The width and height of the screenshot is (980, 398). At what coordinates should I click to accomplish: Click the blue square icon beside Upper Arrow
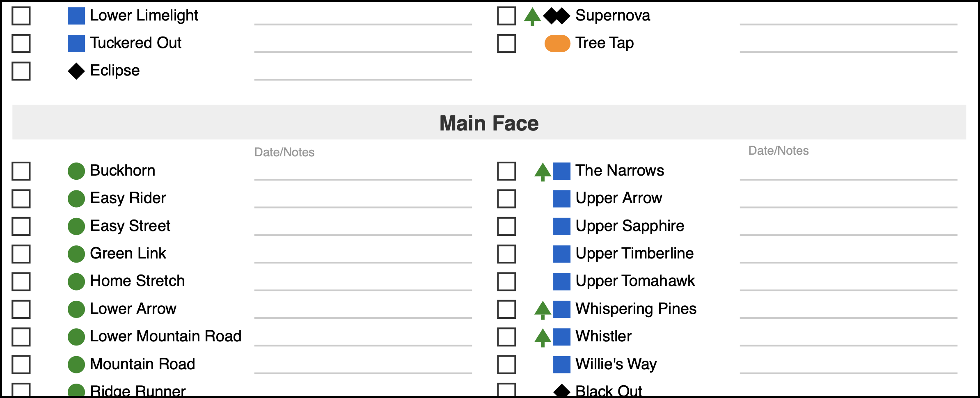(x=561, y=199)
